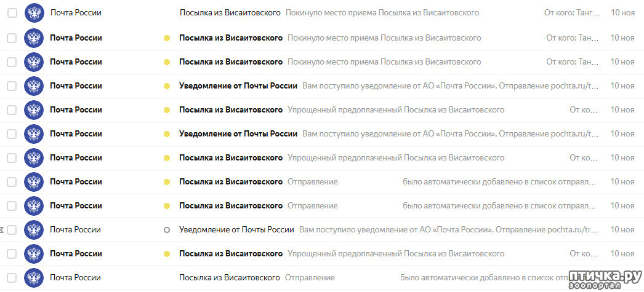Select the checkbox of the read Уведомление email

(x=12, y=230)
